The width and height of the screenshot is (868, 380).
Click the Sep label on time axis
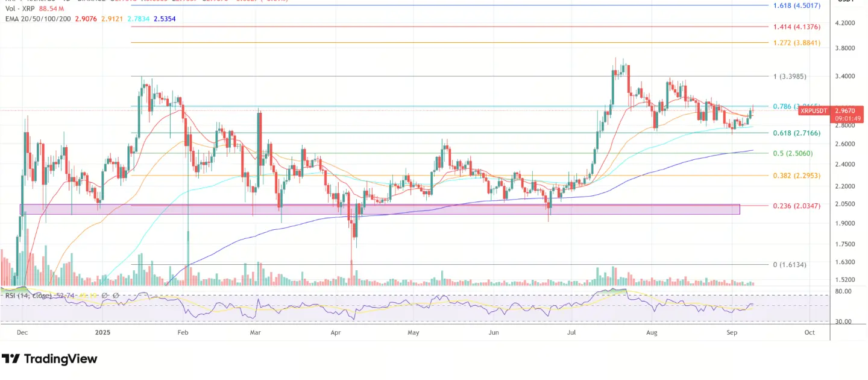(732, 332)
